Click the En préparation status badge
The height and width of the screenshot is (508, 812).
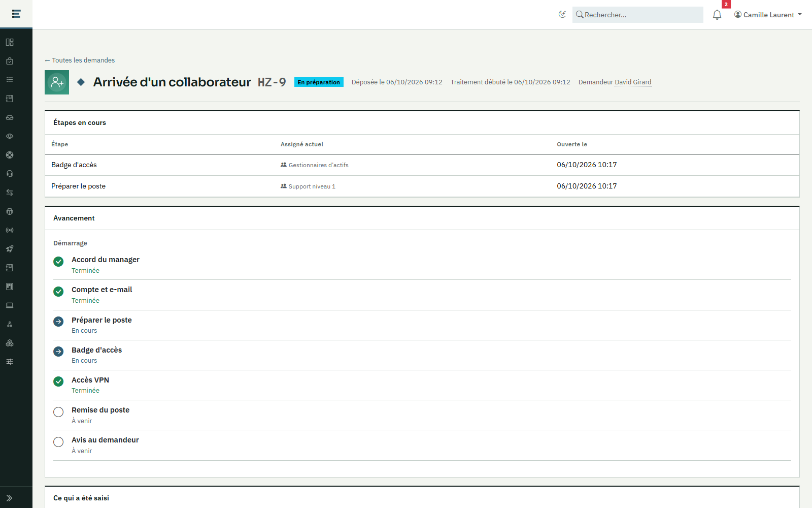[x=319, y=82]
